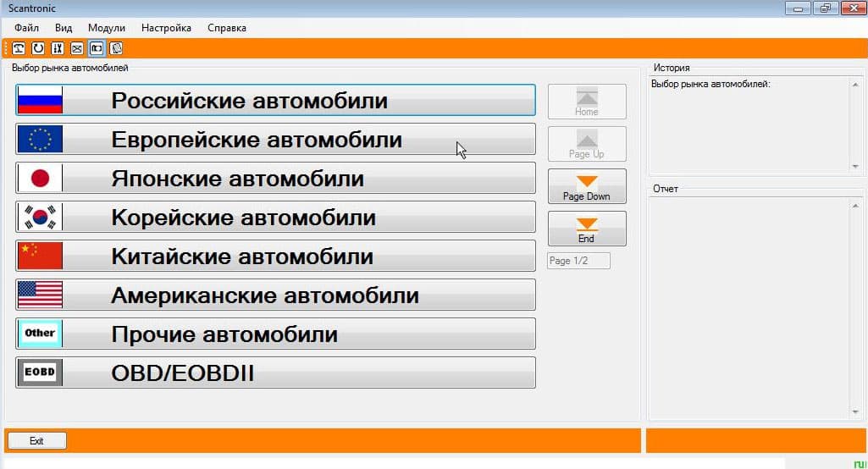This screenshot has width=868, height=469.
Task: Open the tools (wrench) toolbar icon
Action: click(x=58, y=49)
